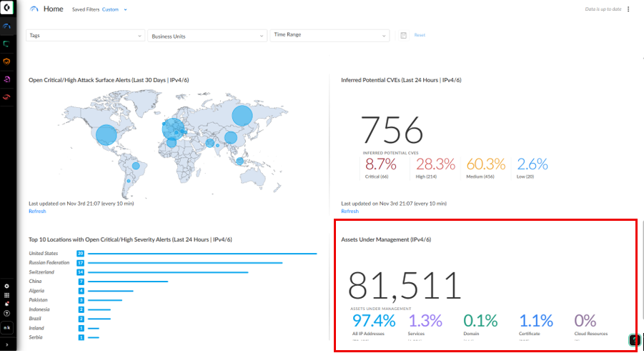Click the large bubble over North America

tap(106, 134)
